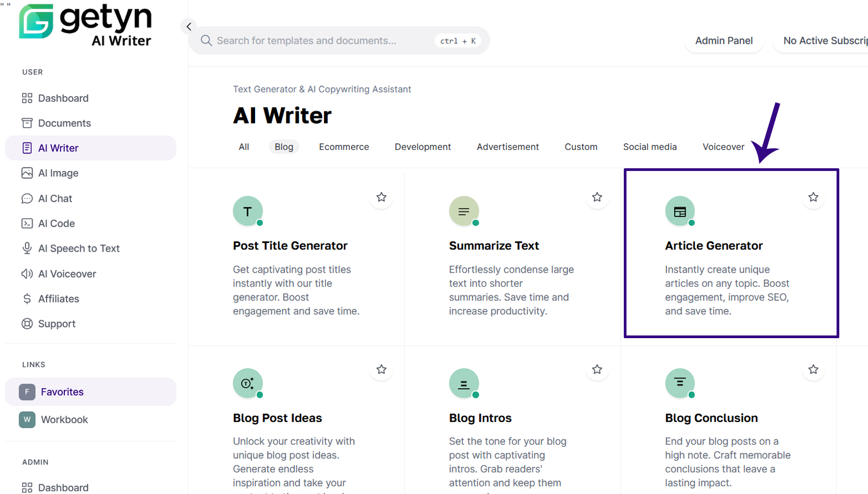
Task: Open the Workbook W badge
Action: coord(27,419)
